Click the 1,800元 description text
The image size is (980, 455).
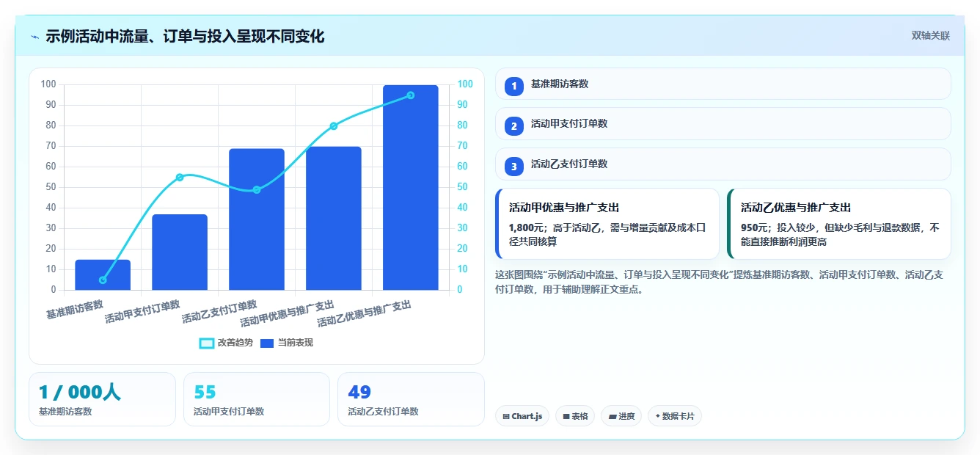tap(607, 235)
